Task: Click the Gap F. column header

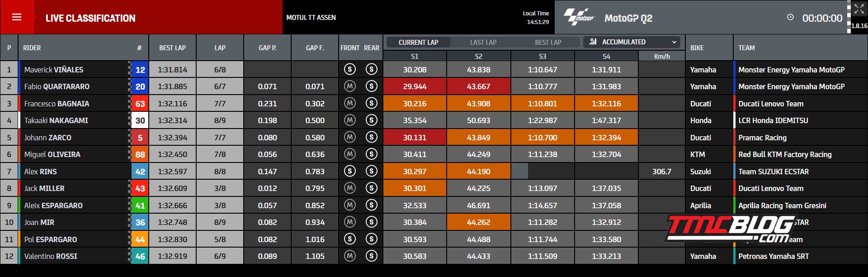Action: pyautogui.click(x=315, y=48)
